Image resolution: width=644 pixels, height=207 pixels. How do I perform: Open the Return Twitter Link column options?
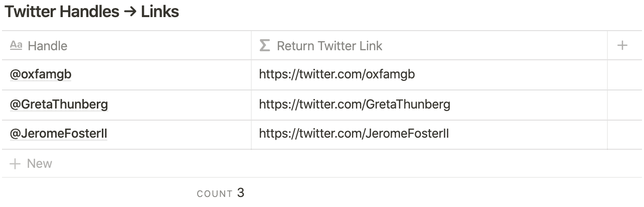coord(429,46)
